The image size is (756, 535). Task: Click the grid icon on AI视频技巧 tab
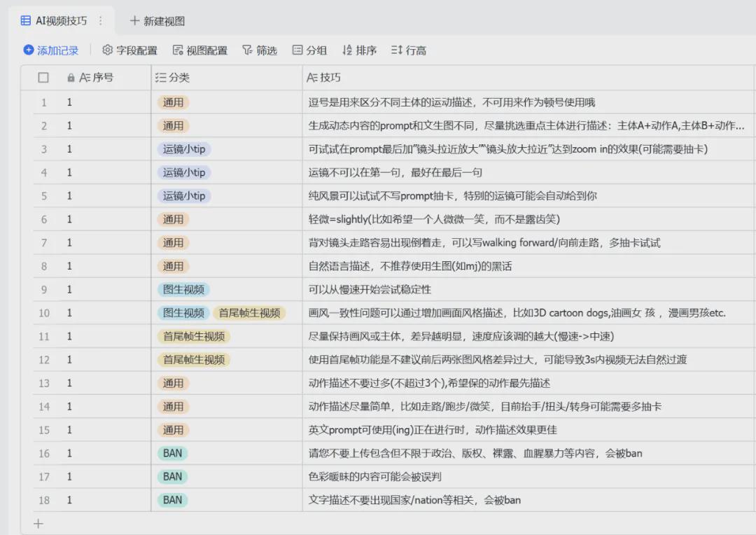27,22
